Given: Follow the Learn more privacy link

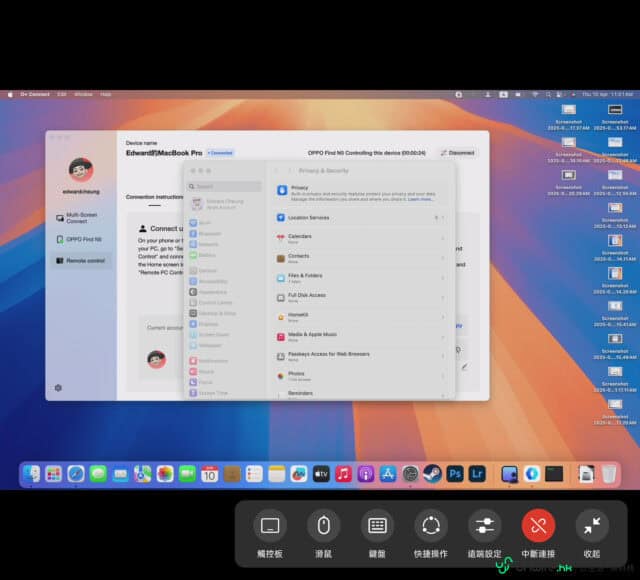Looking at the screenshot, I should click(x=420, y=199).
